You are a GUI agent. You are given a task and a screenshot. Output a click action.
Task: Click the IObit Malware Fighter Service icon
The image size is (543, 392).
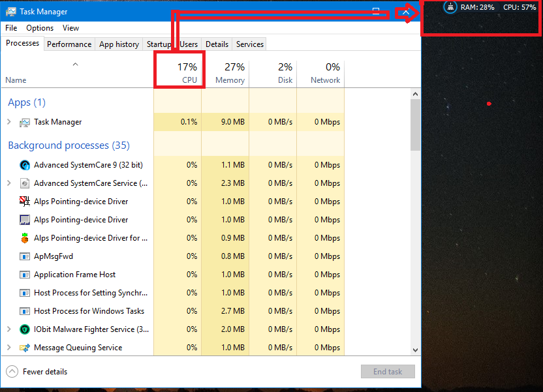(x=25, y=329)
